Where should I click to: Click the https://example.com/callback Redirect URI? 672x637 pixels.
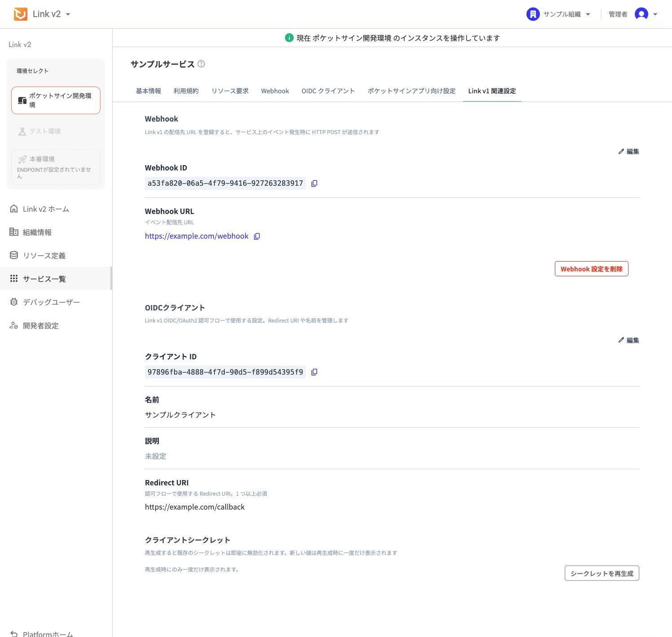[x=195, y=507]
